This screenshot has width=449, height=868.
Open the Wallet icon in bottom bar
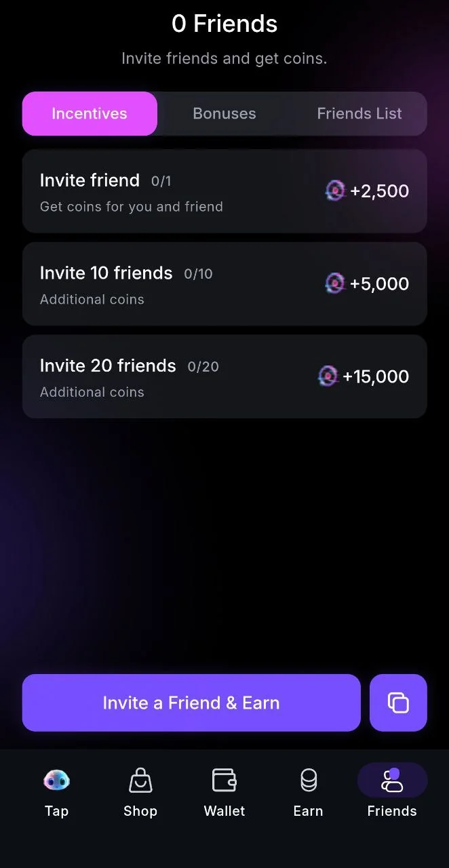(224, 780)
